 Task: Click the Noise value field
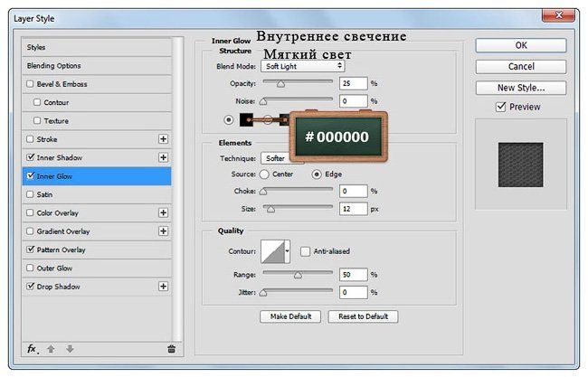pyautogui.click(x=354, y=101)
